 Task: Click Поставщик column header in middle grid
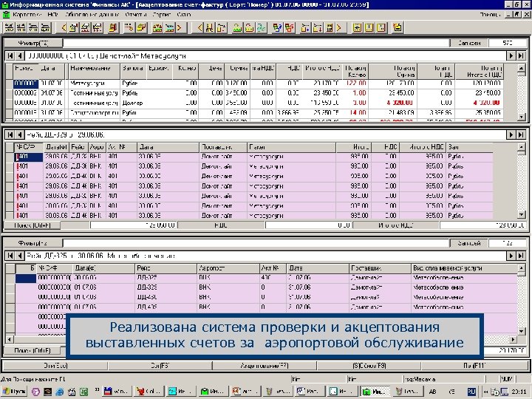coord(223,147)
